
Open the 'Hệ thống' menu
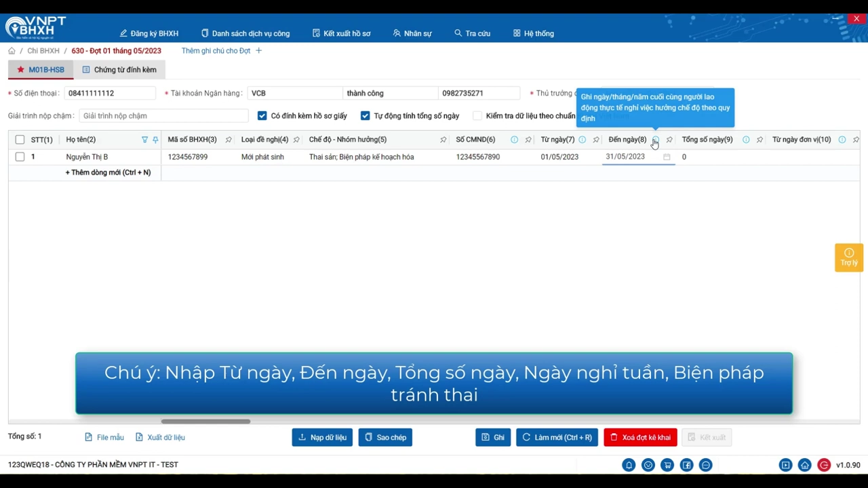coord(534,33)
